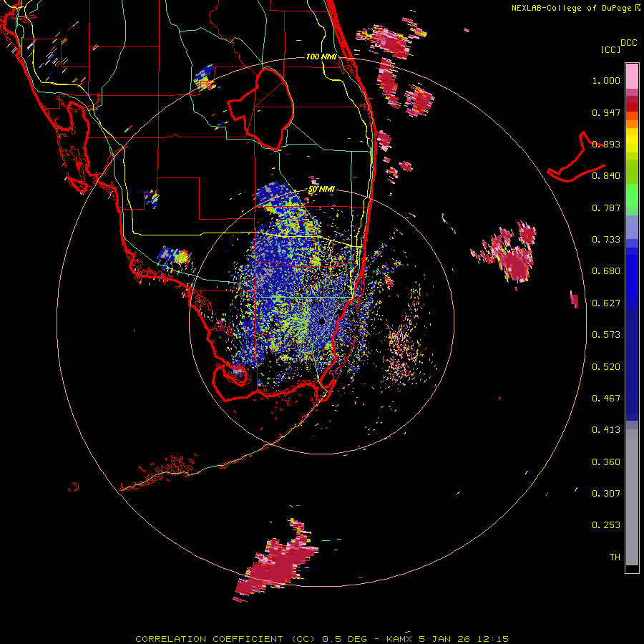Select the 0.253 scale value
The image size is (644, 644).
(x=606, y=525)
